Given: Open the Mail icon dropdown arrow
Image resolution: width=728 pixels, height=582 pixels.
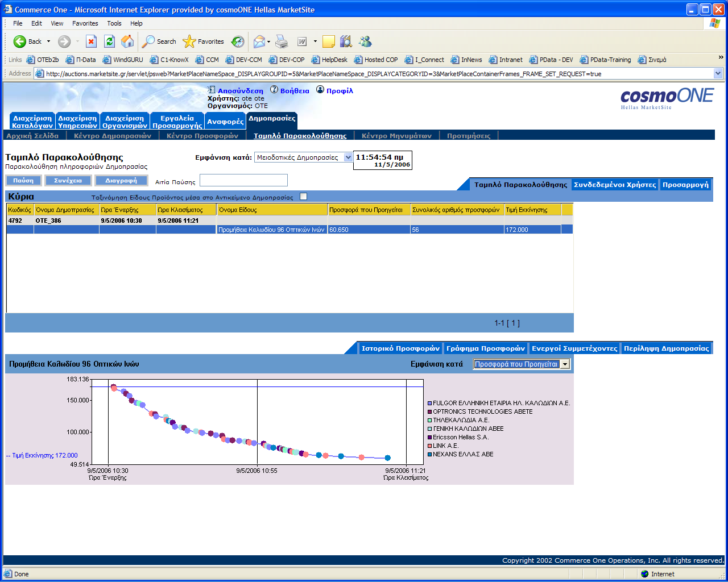Looking at the screenshot, I should [268, 41].
